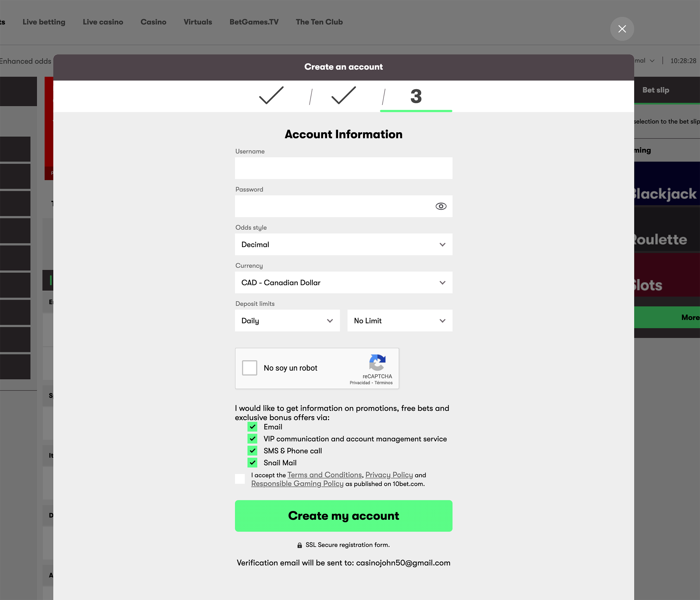Open the Responsible Gaming Policy link

[297, 484]
